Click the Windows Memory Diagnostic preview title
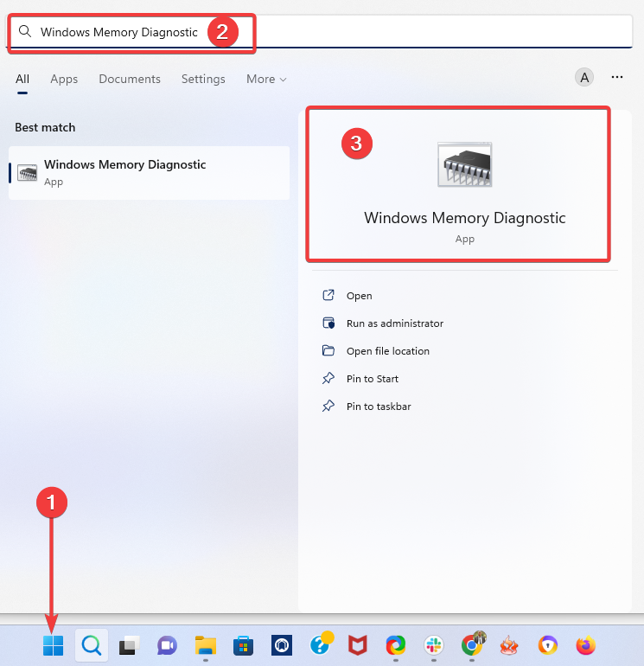Viewport: 644px width, 666px height. click(x=465, y=218)
